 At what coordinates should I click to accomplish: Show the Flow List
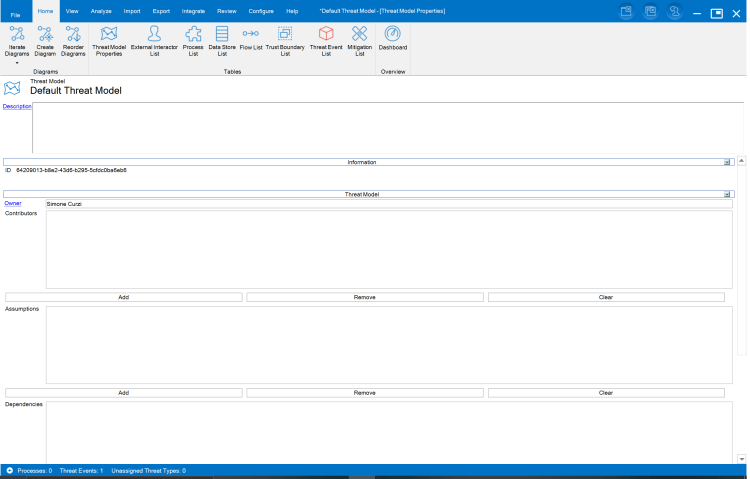250,40
